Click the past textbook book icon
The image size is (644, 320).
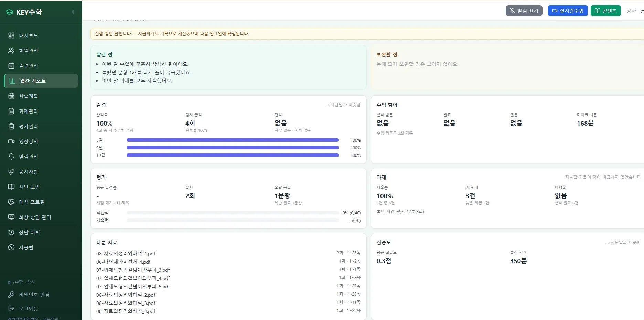pos(11,187)
